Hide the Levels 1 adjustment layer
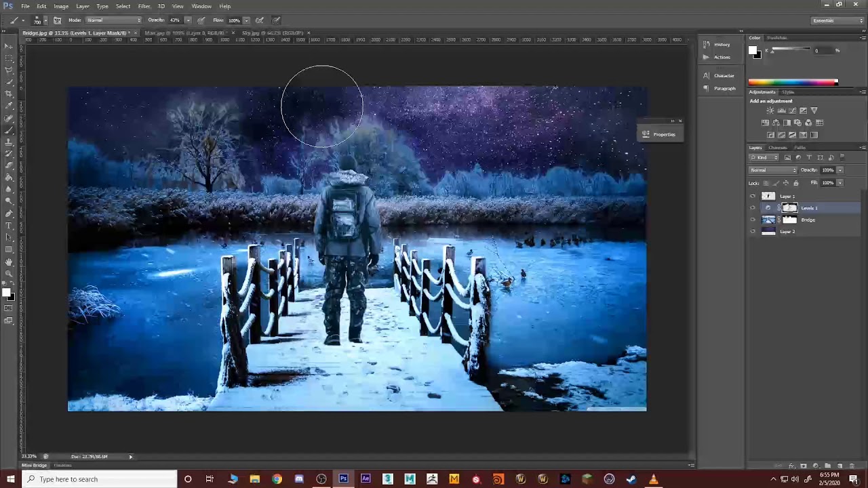 click(752, 208)
